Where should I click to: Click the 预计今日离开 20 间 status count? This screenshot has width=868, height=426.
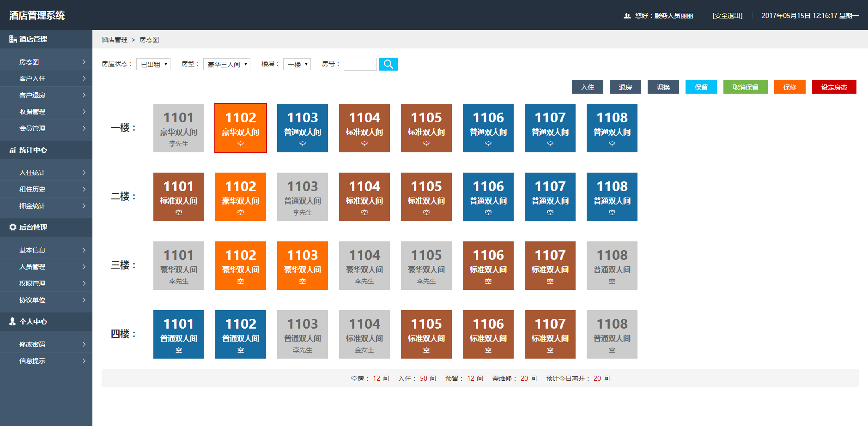click(x=578, y=378)
